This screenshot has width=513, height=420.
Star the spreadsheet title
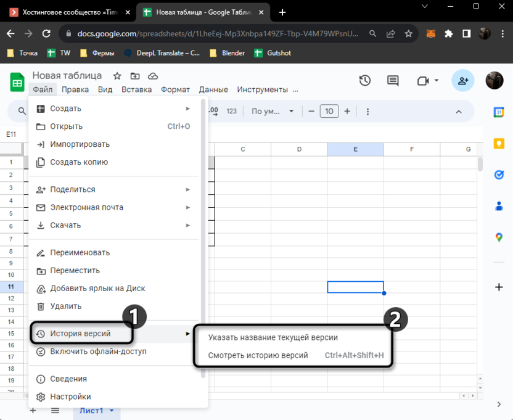(117, 76)
